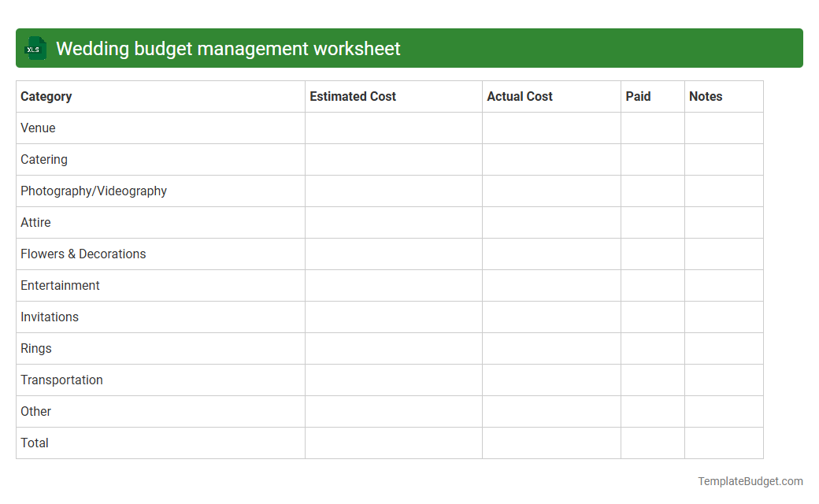Screen dimensions: 819x504
Task: Select the Catering row label
Action: coord(44,159)
